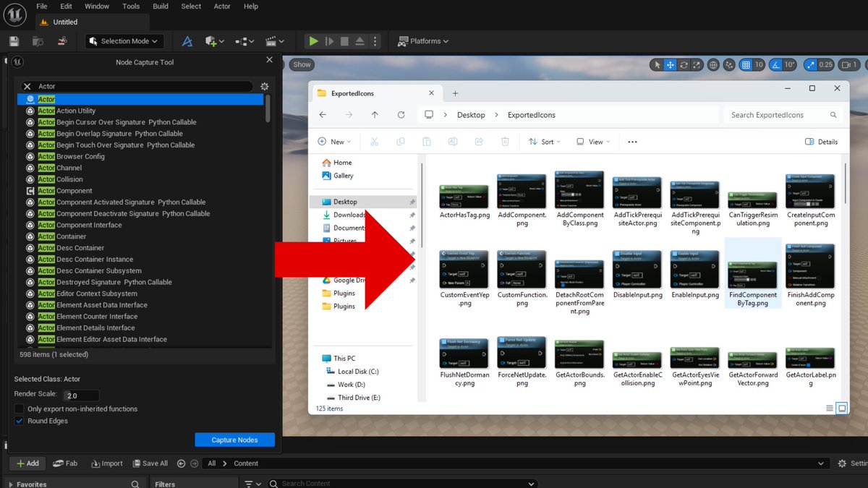
Task: Select the Rotate tool in the viewport toolbar
Action: coord(683,64)
